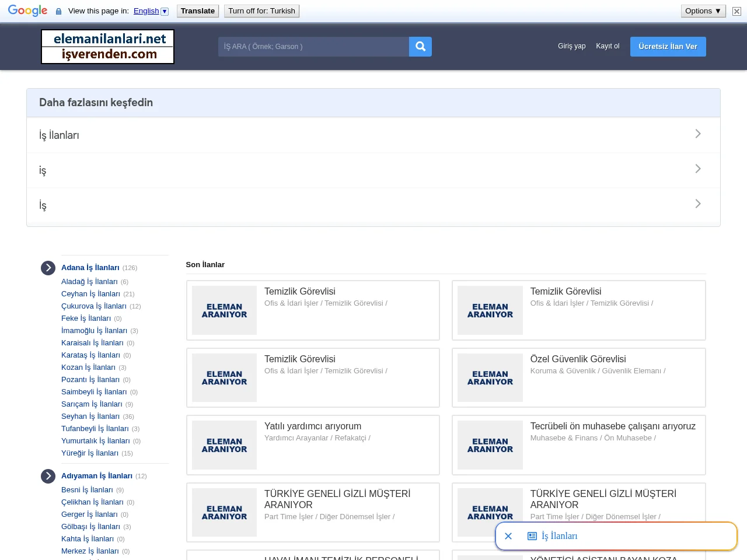Expand the capital İş row chevron
747x560 pixels.
tap(698, 204)
